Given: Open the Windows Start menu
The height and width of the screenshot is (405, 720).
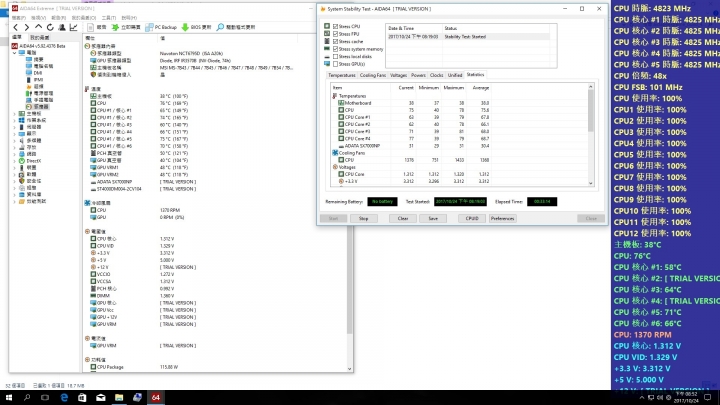Looking at the screenshot, I should point(9,398).
